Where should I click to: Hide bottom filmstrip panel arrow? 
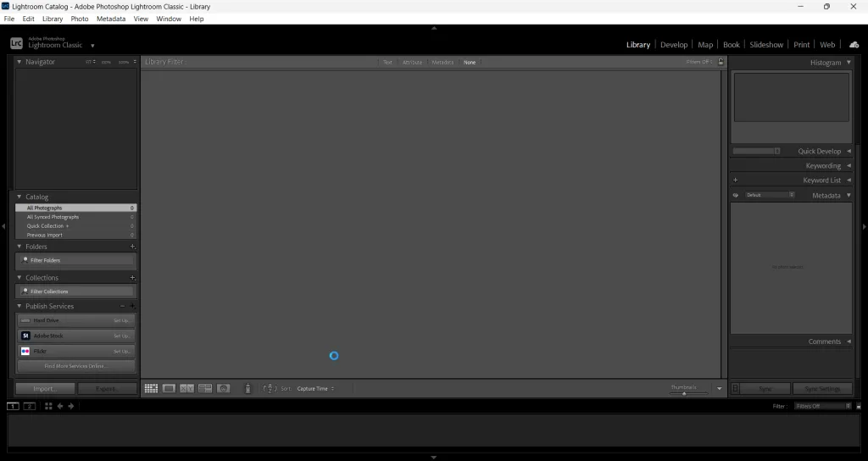coord(434,458)
